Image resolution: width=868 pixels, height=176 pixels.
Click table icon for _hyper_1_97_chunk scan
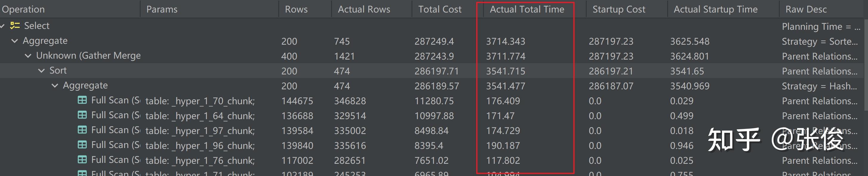point(82,130)
